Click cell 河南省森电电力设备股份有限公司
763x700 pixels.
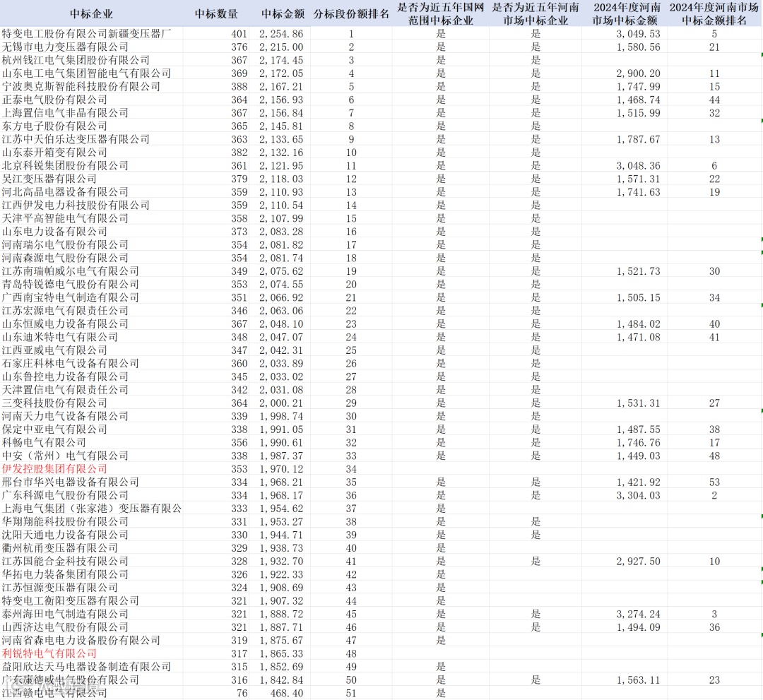click(81, 640)
